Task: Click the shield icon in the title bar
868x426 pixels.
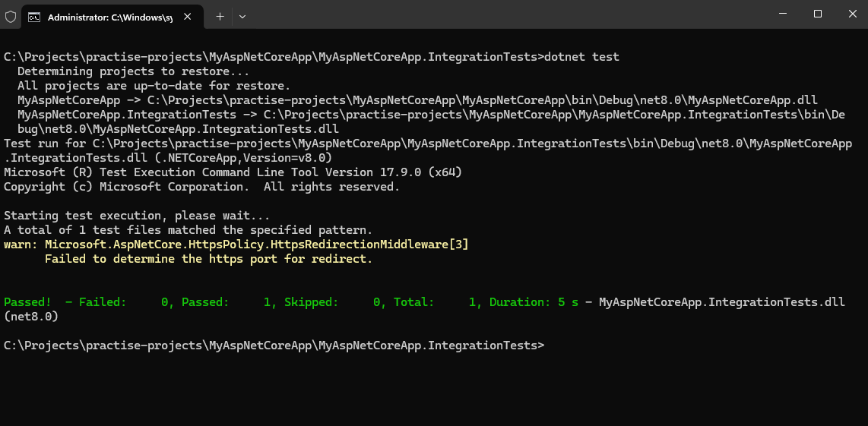Action: (x=11, y=17)
